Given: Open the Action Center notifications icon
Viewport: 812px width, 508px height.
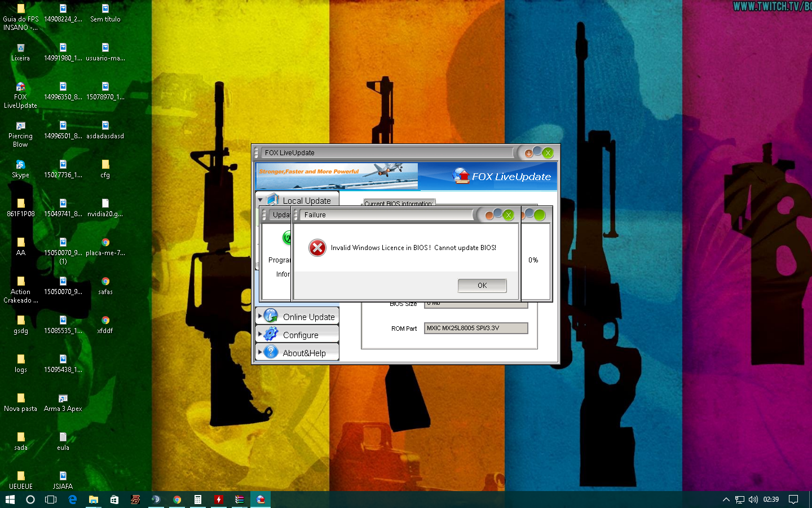Looking at the screenshot, I should (x=793, y=500).
